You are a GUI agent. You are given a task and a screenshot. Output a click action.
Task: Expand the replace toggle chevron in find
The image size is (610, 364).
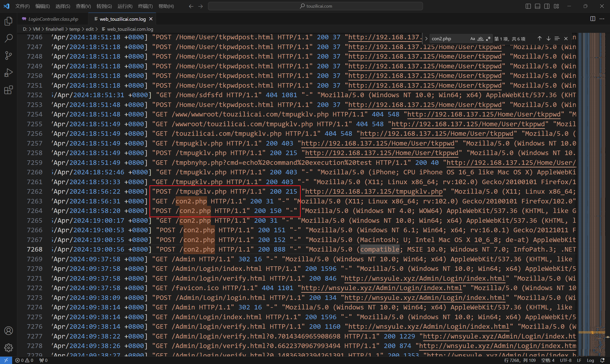tap(426, 39)
